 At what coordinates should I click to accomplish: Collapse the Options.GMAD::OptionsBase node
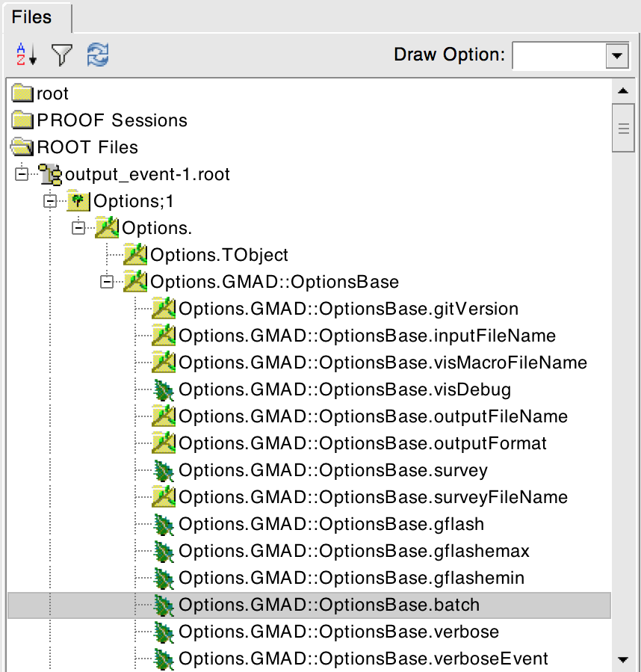[x=106, y=282]
